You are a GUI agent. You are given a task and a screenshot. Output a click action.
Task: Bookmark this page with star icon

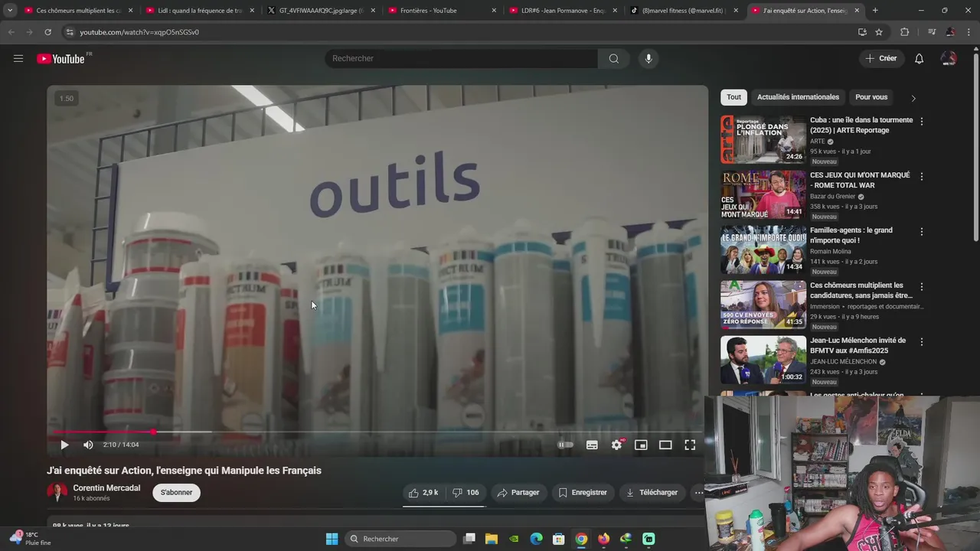pos(879,32)
